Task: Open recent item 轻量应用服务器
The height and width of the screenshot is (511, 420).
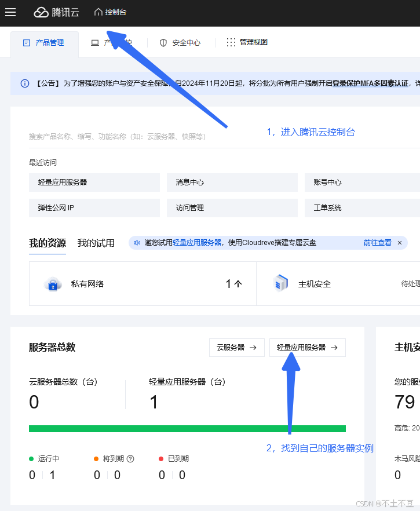Action: pyautogui.click(x=94, y=182)
